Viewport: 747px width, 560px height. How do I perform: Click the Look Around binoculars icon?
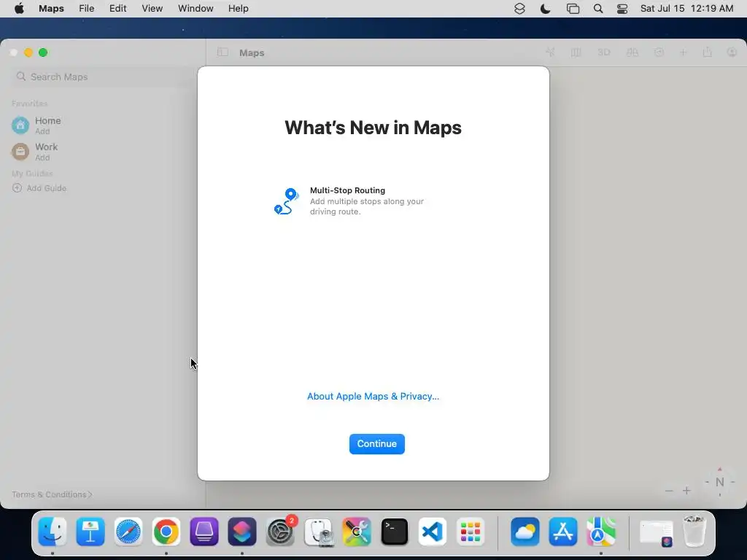(632, 52)
